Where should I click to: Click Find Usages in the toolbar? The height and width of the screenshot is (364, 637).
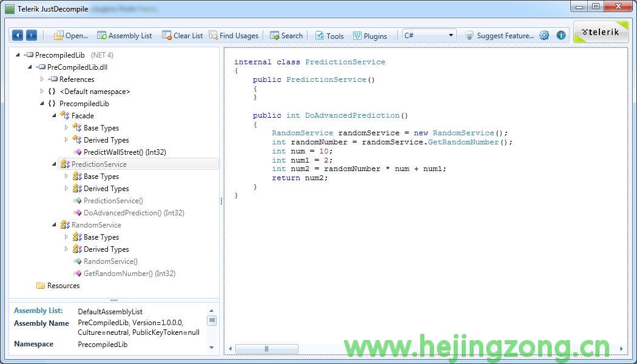tap(233, 36)
